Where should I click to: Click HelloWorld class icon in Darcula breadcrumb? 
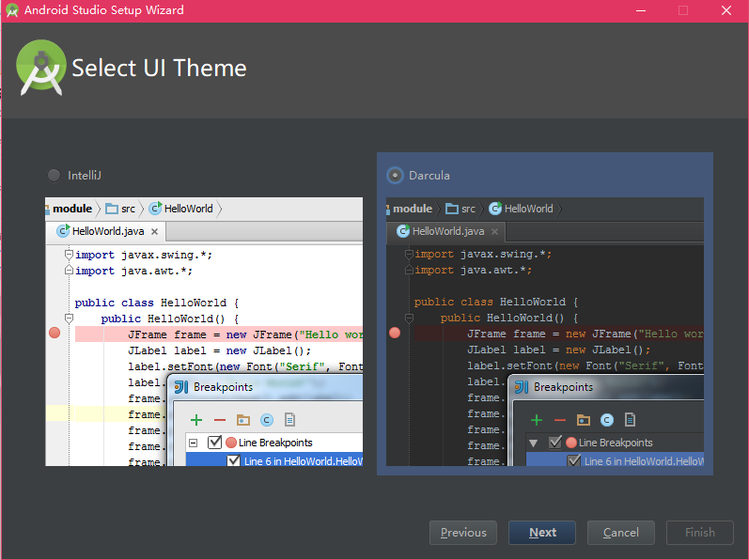495,209
